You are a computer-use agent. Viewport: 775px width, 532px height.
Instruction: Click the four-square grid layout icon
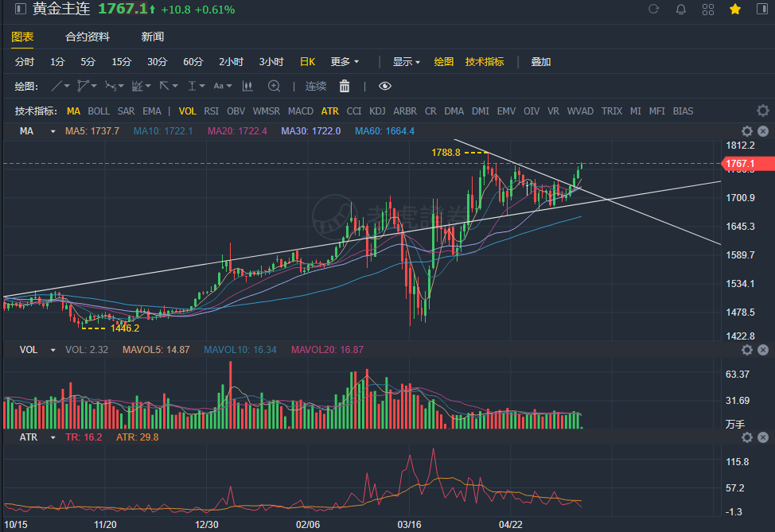point(708,10)
